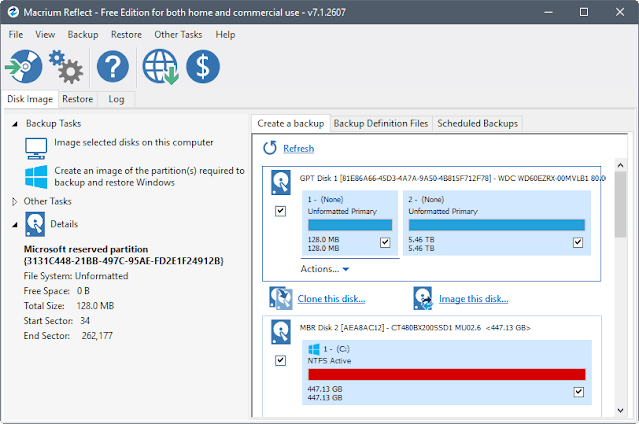The image size is (639, 424).
Task: Open the Backup menu
Action: pos(83,35)
